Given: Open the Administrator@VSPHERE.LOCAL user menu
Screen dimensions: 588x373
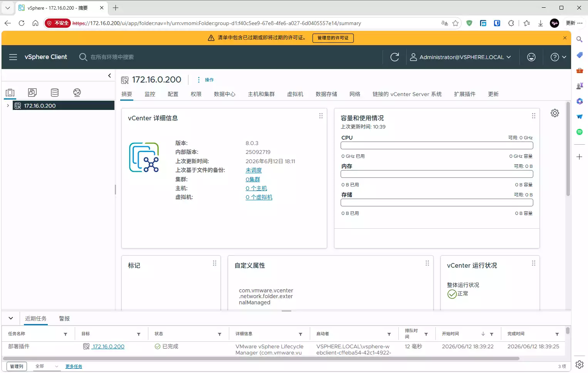Looking at the screenshot, I should (x=460, y=57).
